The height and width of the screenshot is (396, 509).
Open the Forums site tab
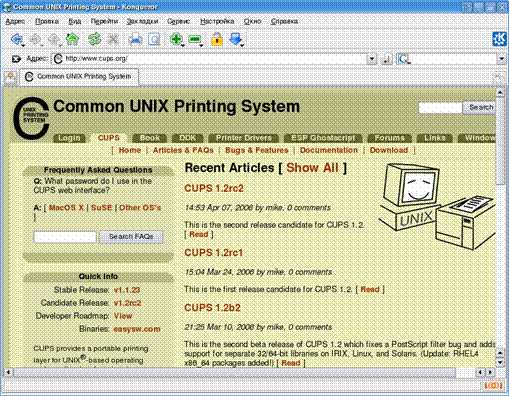click(389, 138)
